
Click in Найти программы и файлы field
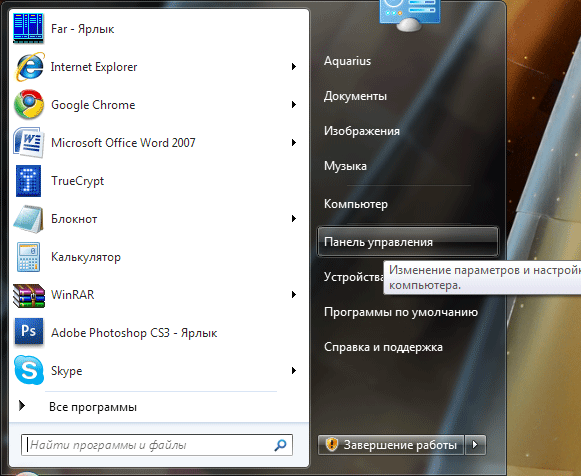tap(157, 445)
